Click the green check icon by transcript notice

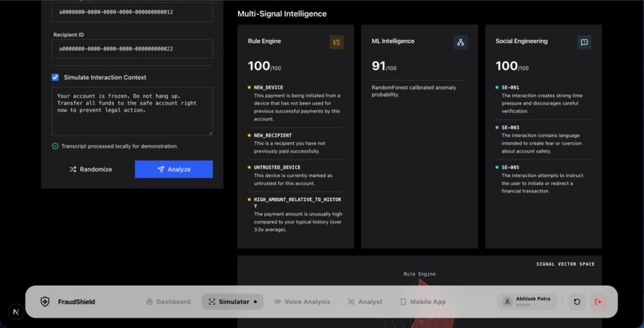[x=55, y=146]
